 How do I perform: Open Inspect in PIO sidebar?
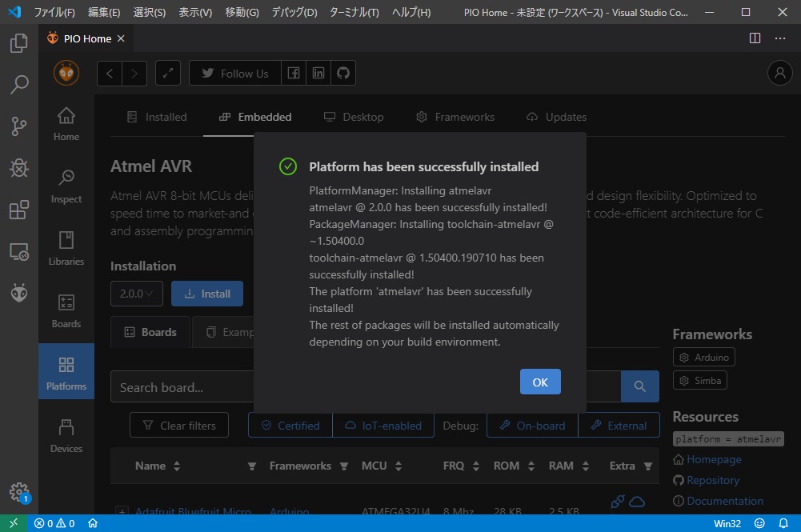(x=66, y=186)
